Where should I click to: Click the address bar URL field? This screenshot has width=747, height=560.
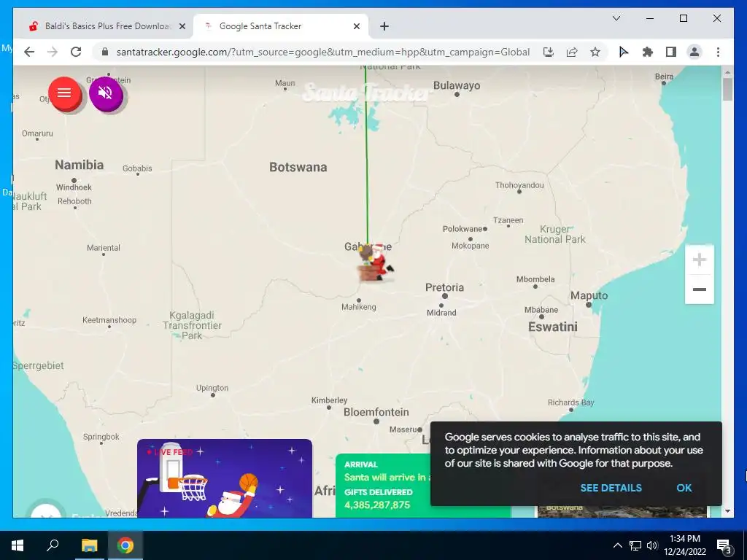[x=322, y=52]
